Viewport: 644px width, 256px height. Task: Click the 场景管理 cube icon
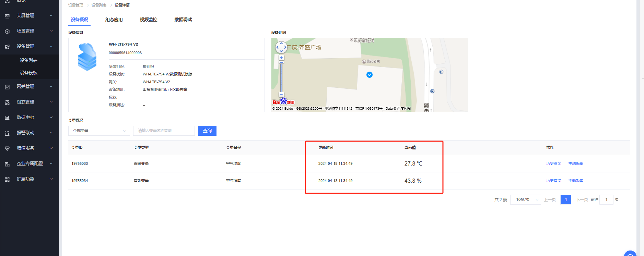click(7, 31)
